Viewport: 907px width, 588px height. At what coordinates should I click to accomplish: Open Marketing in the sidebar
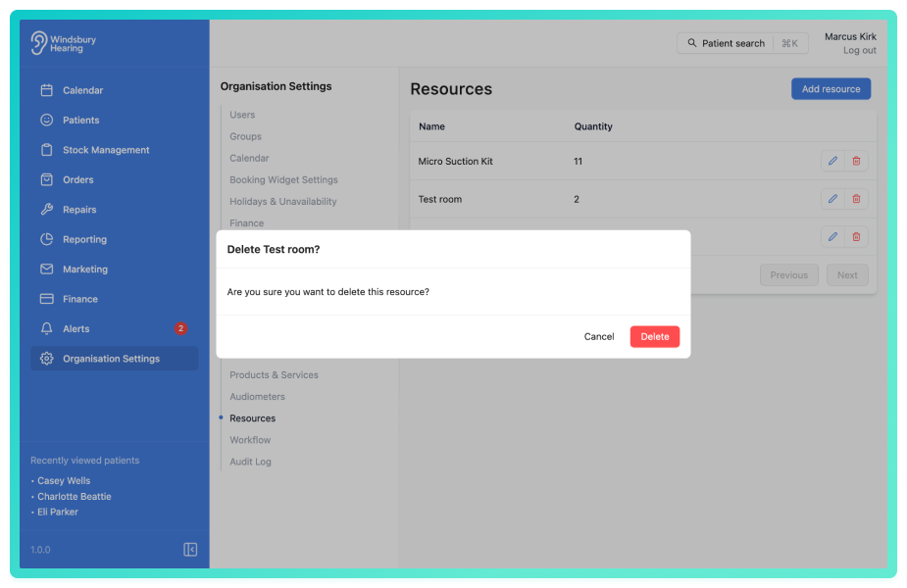coord(114,269)
